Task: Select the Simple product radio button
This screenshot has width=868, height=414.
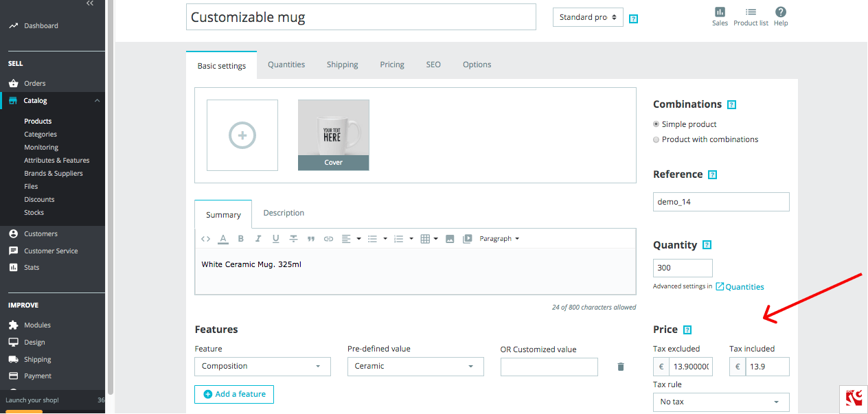Action: point(656,124)
